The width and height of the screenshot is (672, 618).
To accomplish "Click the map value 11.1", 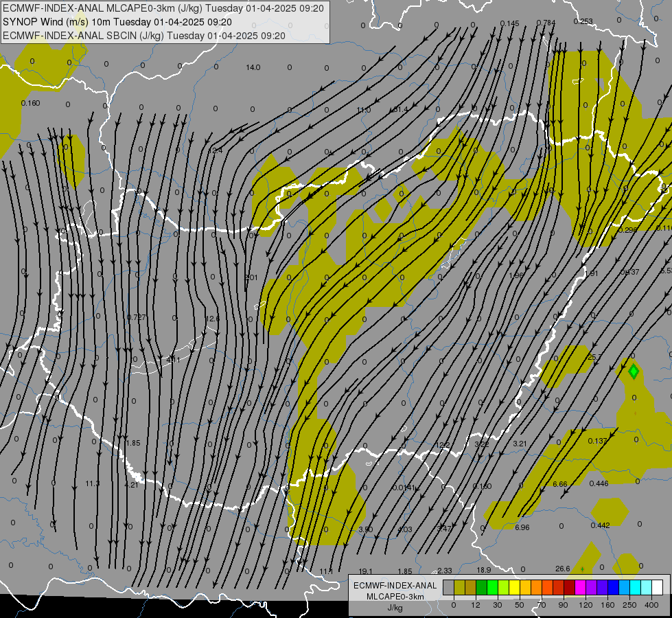I will click(326, 571).
